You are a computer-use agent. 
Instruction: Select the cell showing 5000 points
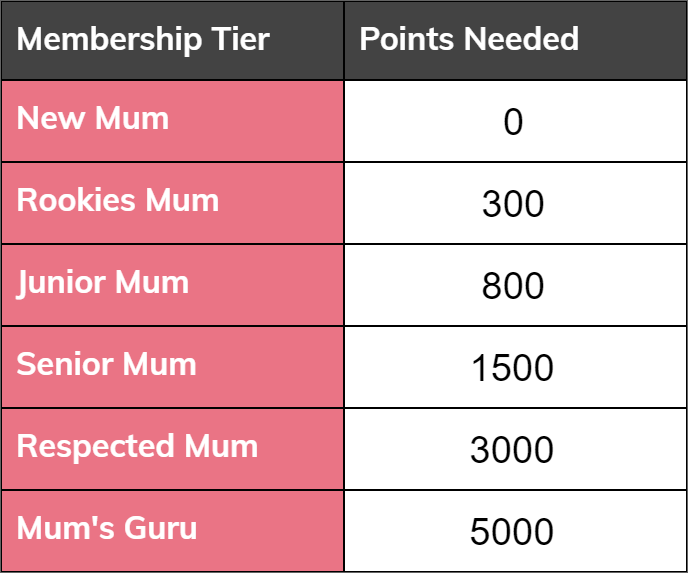(x=516, y=531)
